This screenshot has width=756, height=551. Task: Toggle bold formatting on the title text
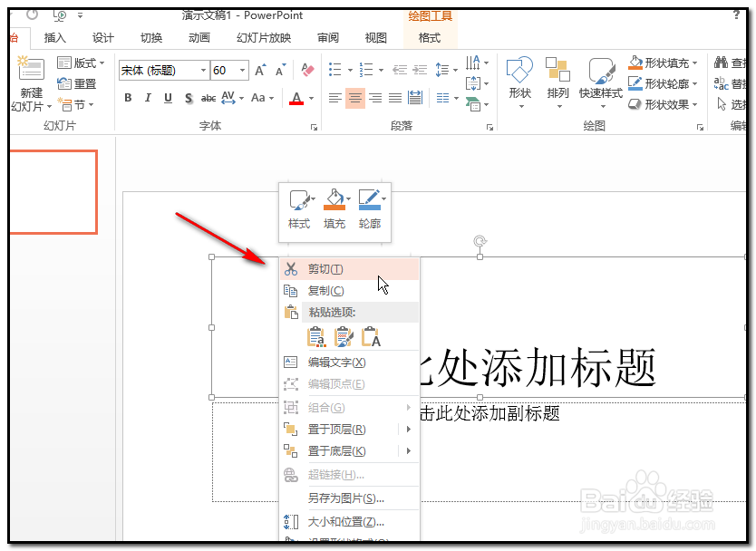128,98
